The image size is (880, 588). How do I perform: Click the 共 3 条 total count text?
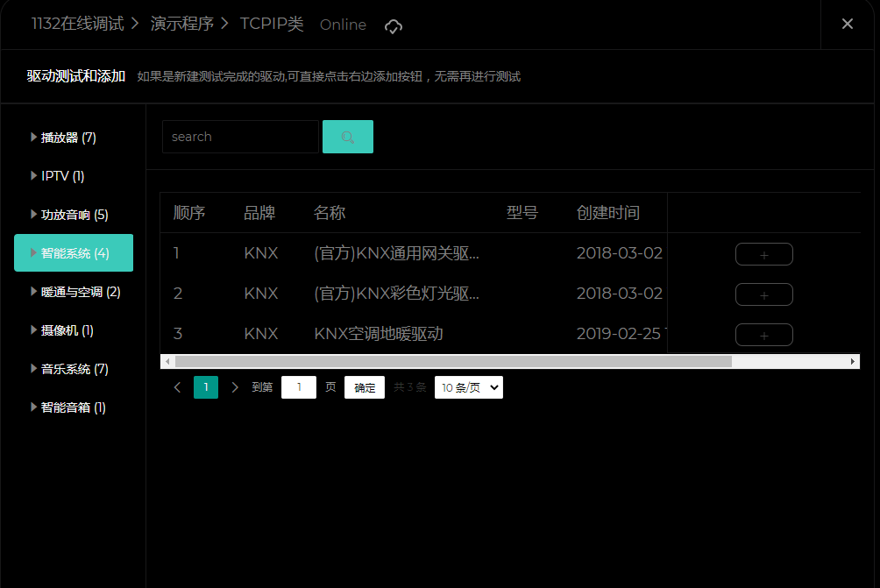pyautogui.click(x=409, y=387)
